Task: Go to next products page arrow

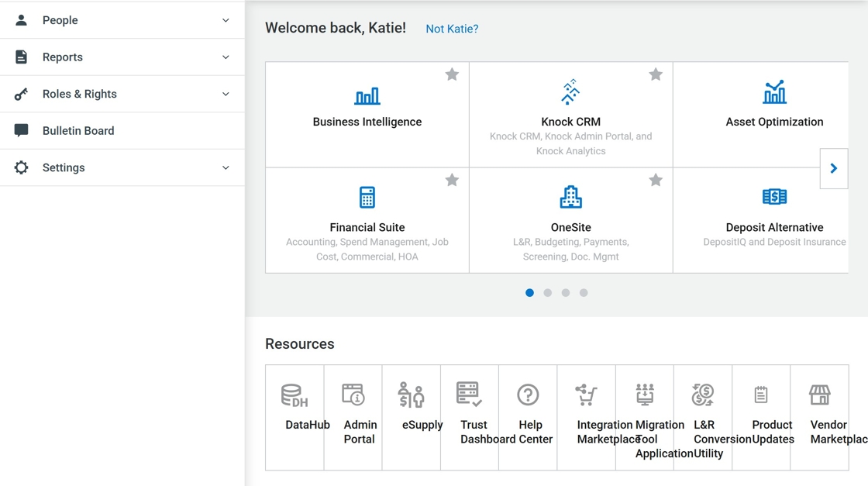Action: (x=834, y=168)
